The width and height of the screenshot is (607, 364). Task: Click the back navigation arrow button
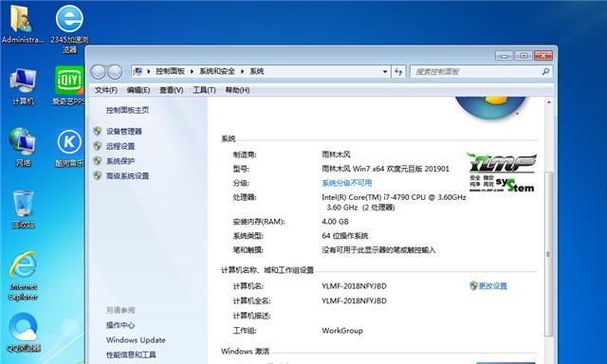(x=99, y=71)
